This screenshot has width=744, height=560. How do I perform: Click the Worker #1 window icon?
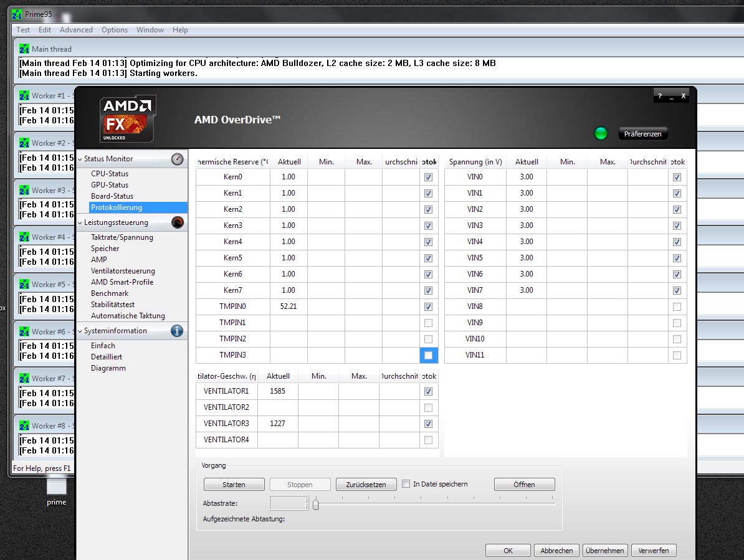pyautogui.click(x=24, y=96)
